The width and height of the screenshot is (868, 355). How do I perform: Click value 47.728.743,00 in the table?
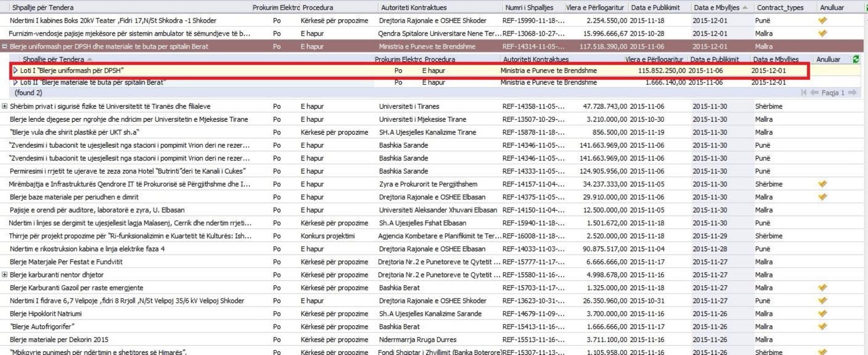click(x=605, y=106)
